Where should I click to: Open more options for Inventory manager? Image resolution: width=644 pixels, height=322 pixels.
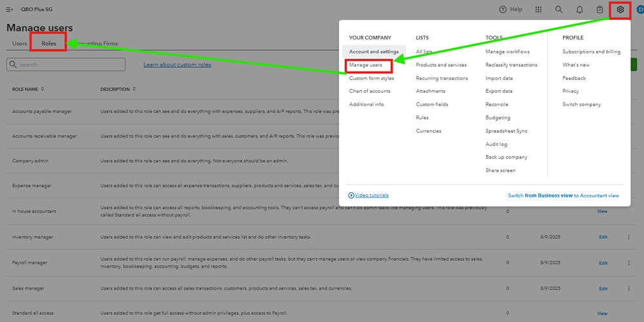click(x=629, y=237)
